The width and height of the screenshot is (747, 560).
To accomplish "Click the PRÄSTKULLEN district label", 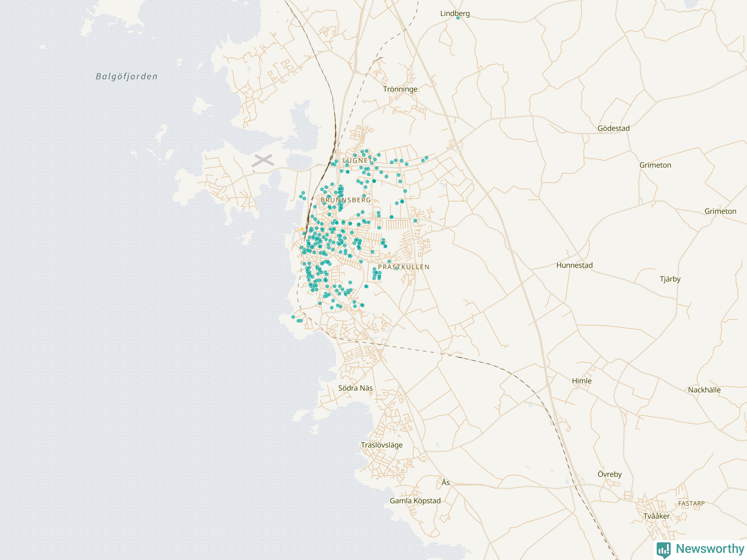I will (404, 267).
